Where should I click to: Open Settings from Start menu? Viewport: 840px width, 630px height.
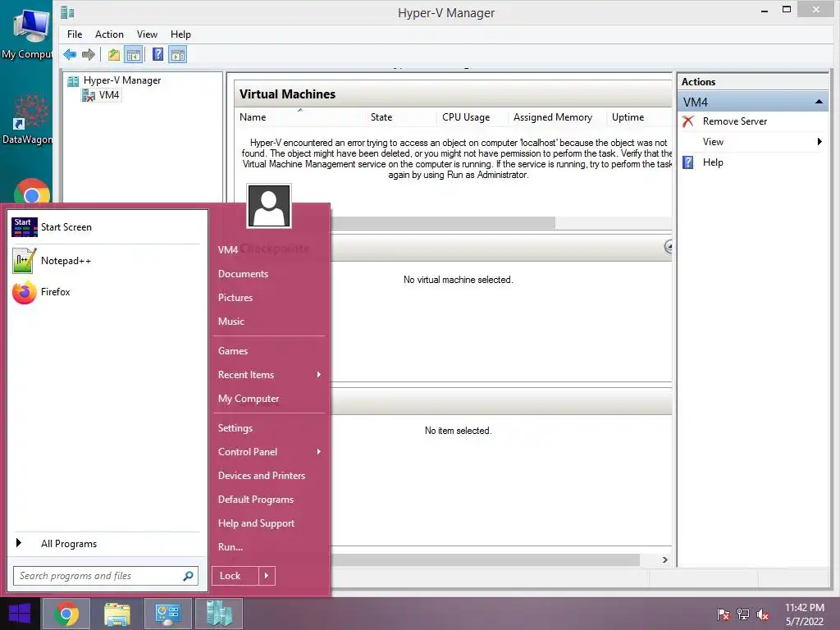tap(235, 428)
